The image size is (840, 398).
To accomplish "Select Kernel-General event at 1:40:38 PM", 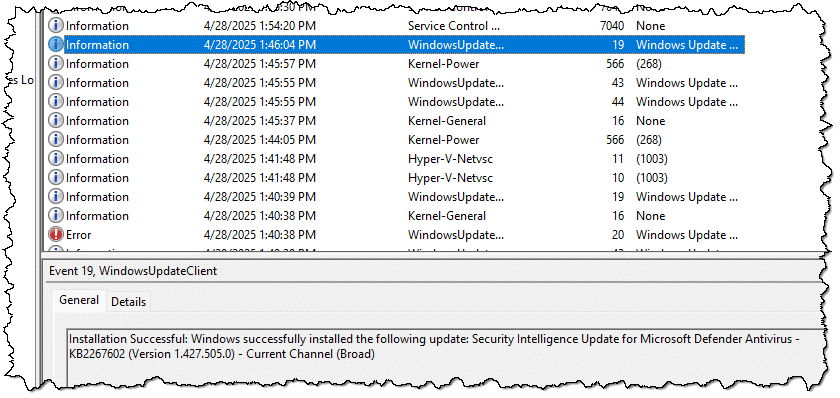I will [395, 216].
